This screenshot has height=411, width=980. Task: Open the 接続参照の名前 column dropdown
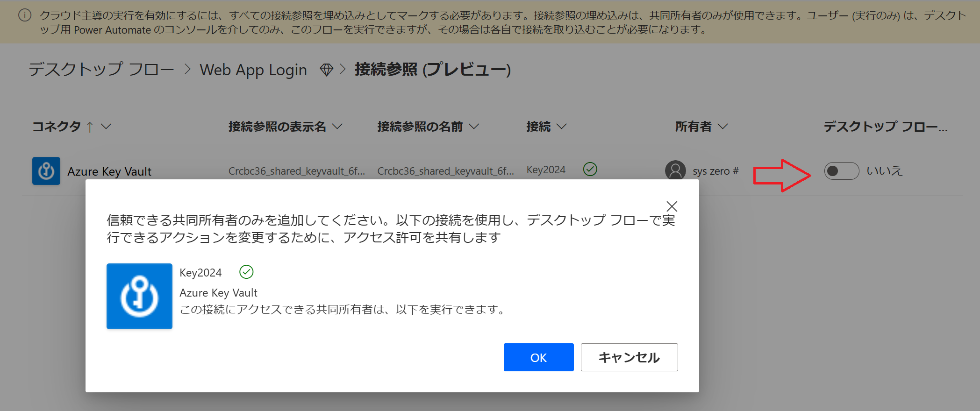point(474,127)
